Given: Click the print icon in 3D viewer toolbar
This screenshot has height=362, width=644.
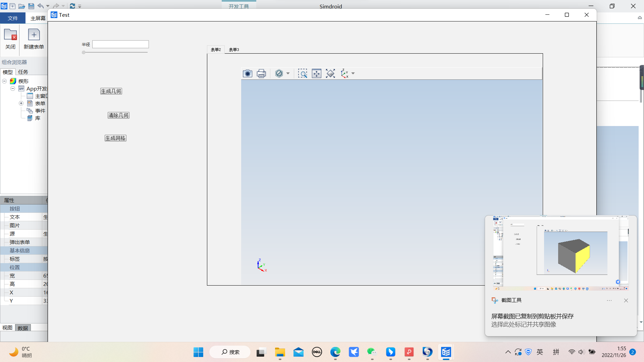Looking at the screenshot, I should [x=261, y=73].
